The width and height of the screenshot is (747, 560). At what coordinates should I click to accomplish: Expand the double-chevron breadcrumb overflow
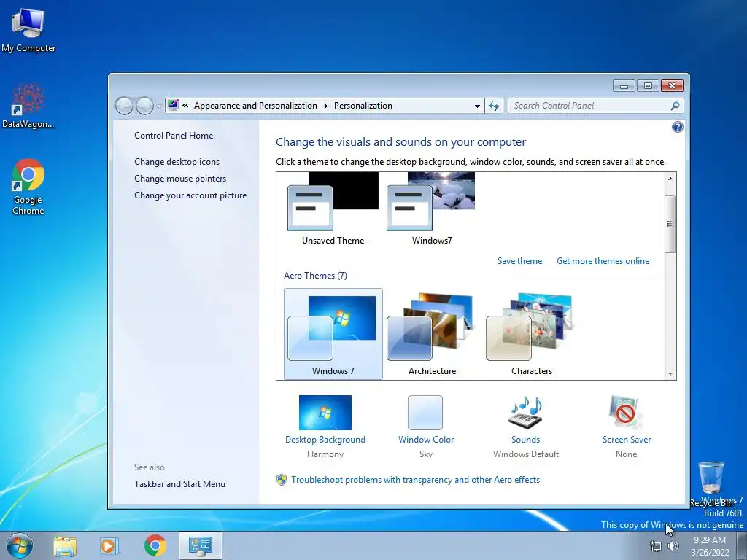coord(185,106)
